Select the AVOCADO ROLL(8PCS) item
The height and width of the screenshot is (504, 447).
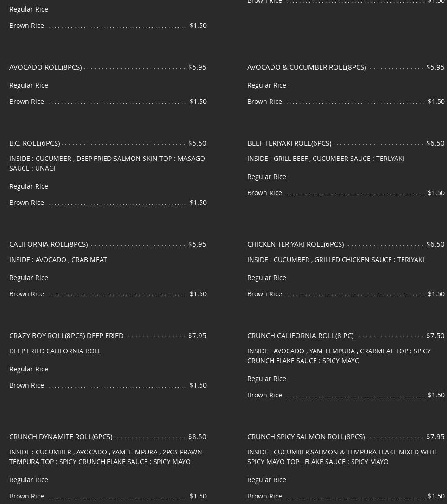pyautogui.click(x=45, y=67)
